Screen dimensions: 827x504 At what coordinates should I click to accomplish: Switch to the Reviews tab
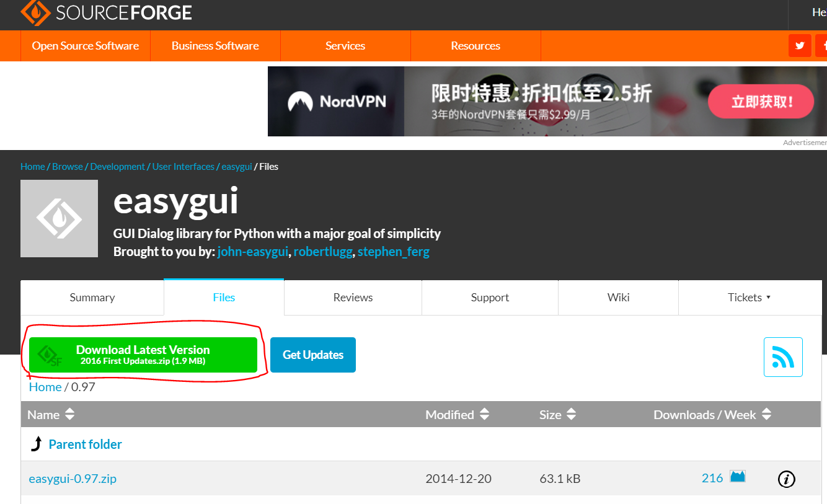point(352,297)
